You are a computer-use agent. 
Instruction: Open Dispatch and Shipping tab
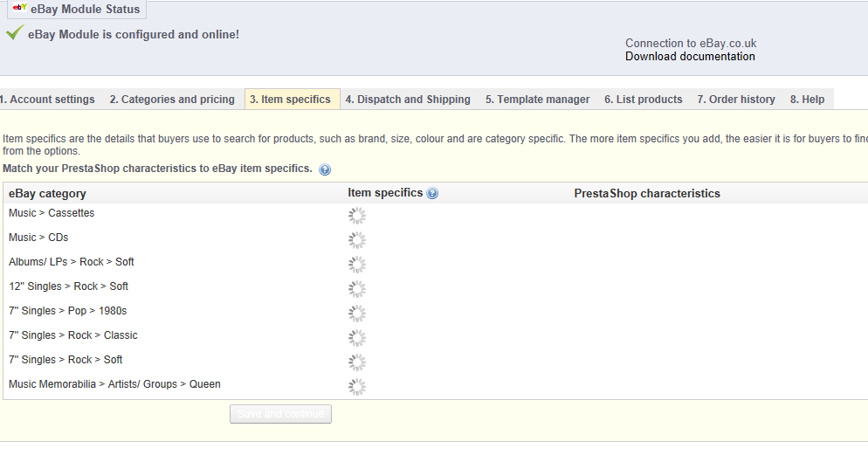click(x=407, y=100)
